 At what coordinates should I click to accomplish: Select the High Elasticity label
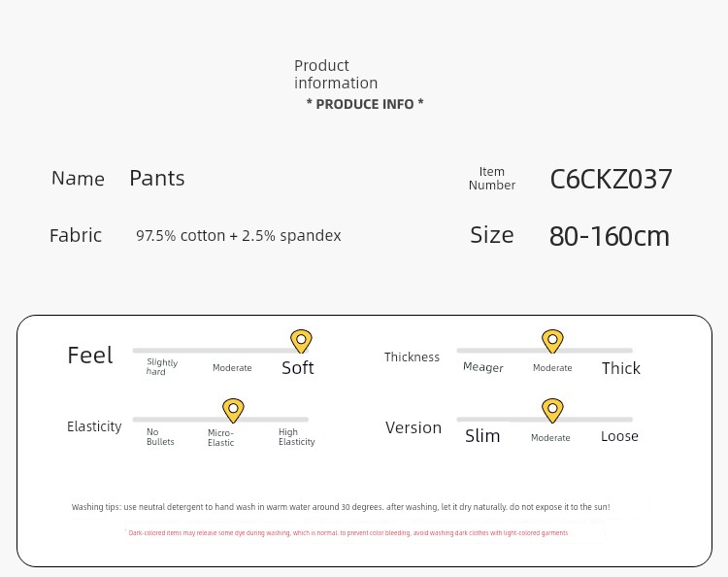point(297,437)
